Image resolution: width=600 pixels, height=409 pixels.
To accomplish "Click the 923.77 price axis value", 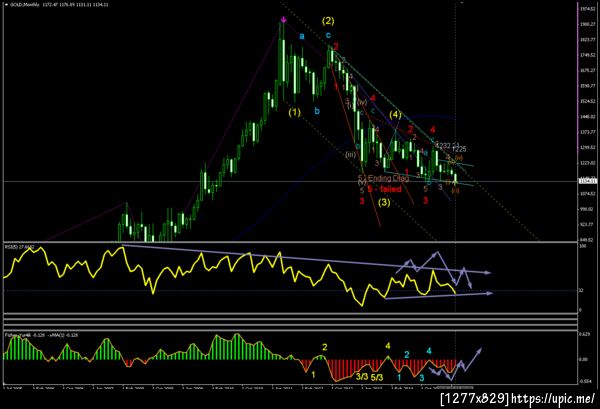I will coord(588,225).
